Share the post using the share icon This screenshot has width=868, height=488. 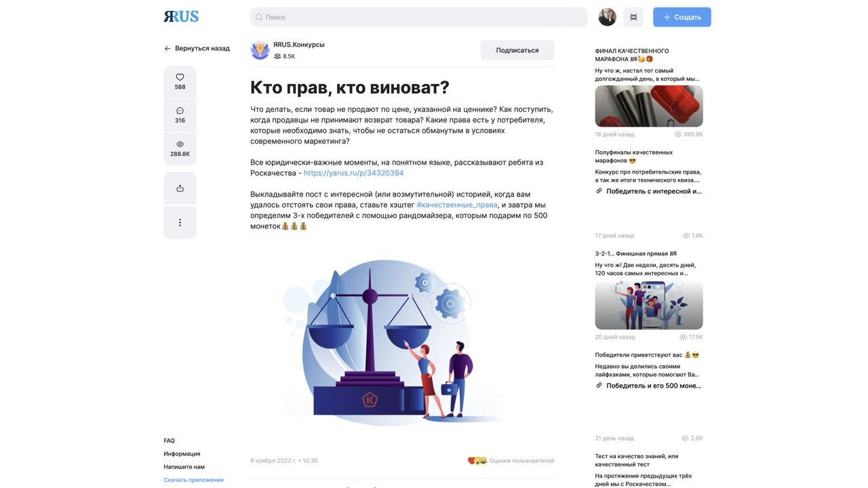(180, 188)
